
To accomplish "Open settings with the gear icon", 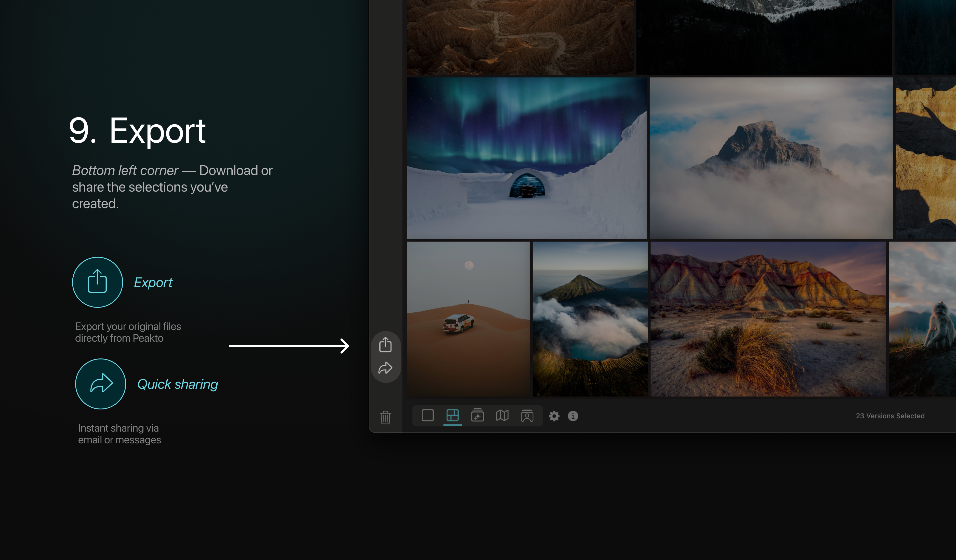I will [x=554, y=416].
